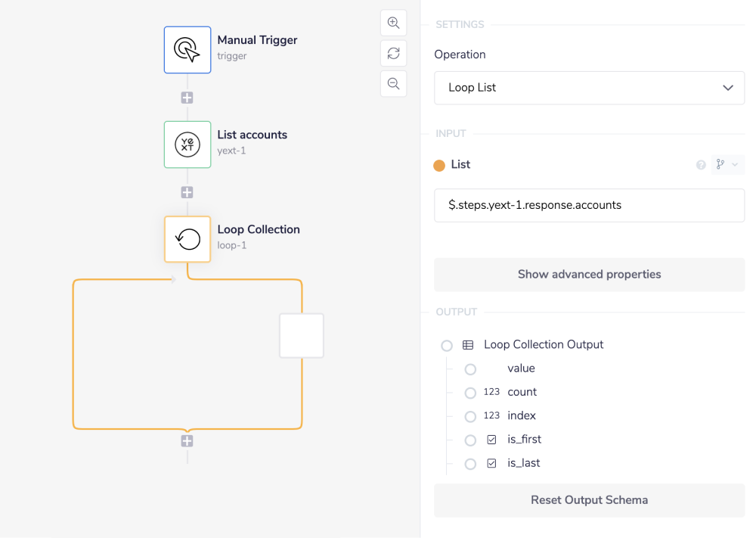Select the Manual Trigger node icon
This screenshot has width=756, height=538.
point(187,50)
